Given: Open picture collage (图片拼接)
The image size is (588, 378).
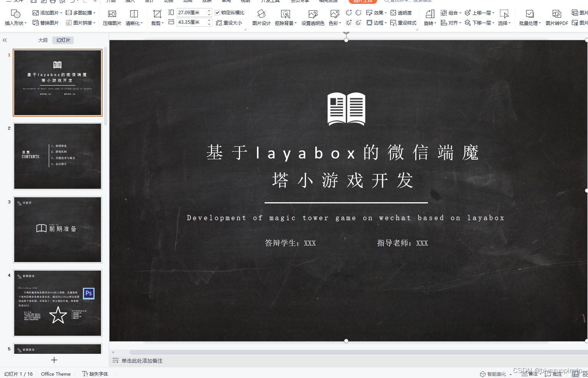Looking at the screenshot, I should tap(80, 23).
